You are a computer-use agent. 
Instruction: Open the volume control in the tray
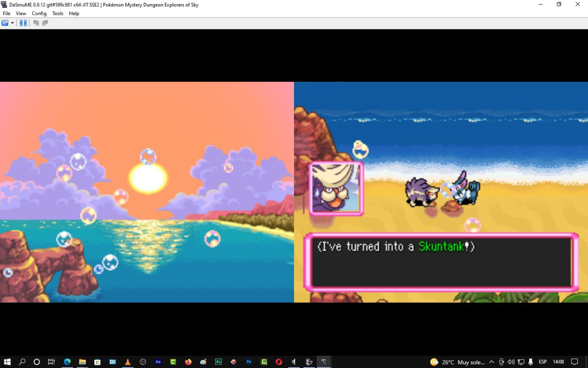click(x=511, y=362)
